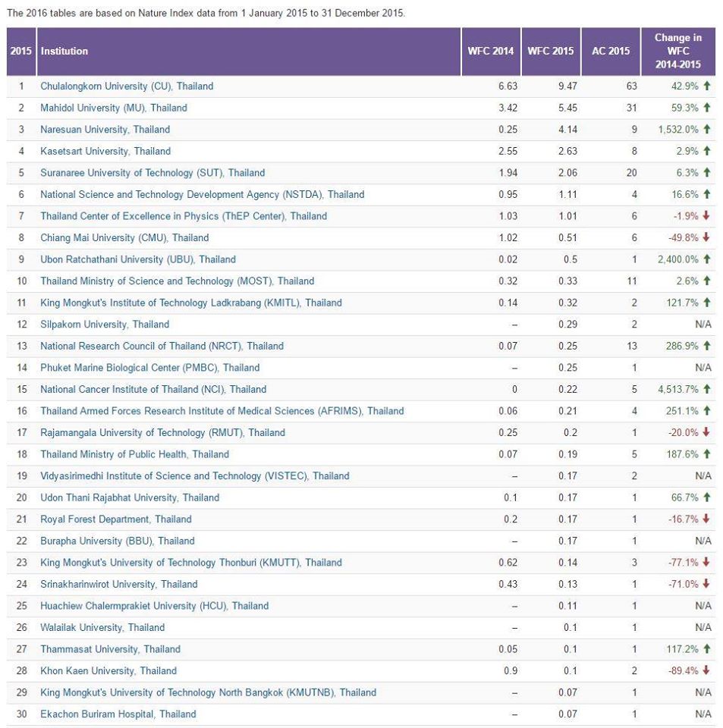
Task: Open Ubon Ratchathani University (UBU) link
Action: pos(138,259)
